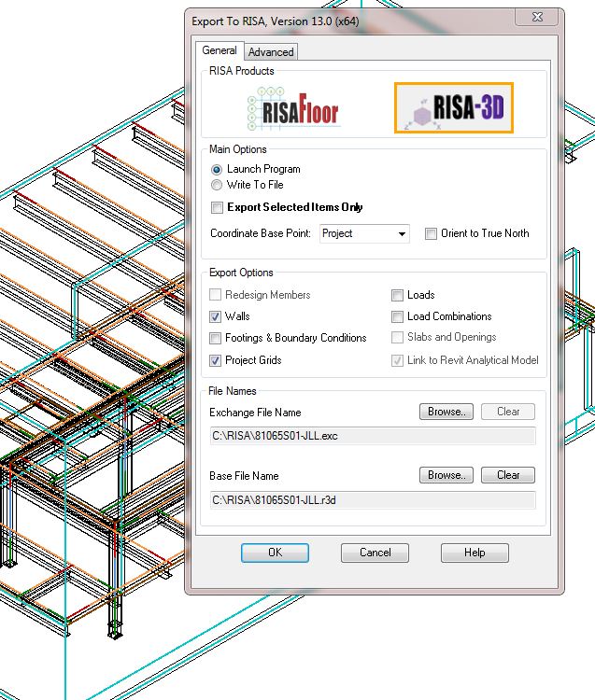
Task: Click the Exchange File Name path field
Action: point(373,436)
